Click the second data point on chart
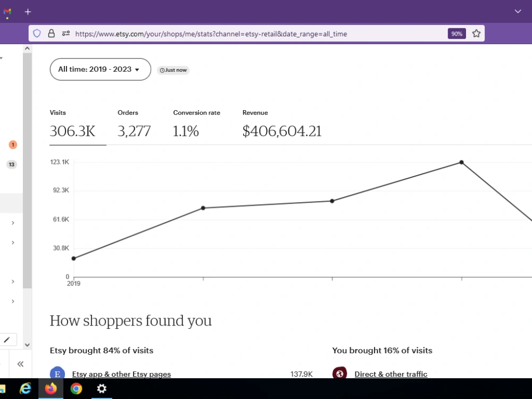Screen dimensions: 532x399 203,208
